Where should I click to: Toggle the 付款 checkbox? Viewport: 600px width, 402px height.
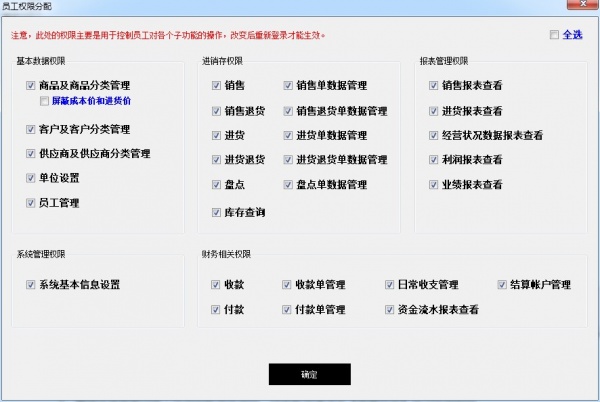coord(215,309)
